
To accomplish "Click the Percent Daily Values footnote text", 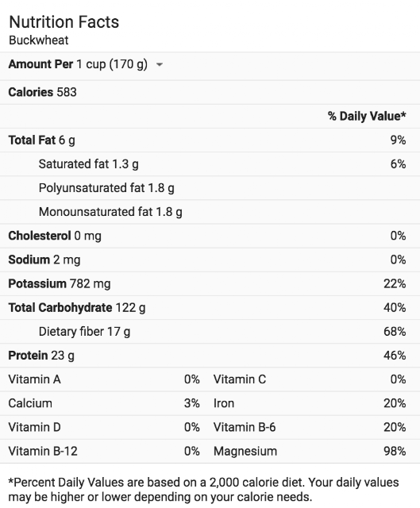I will tap(203, 490).
